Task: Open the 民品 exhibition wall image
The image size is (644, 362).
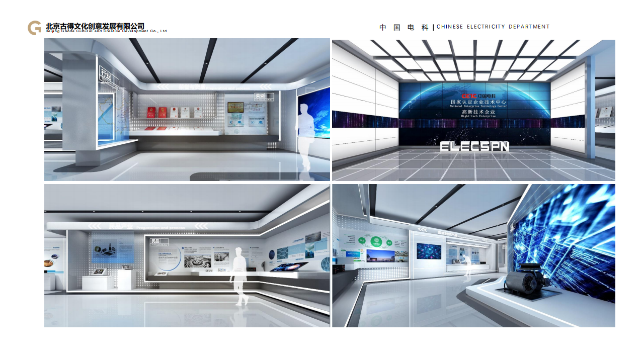Action: tap(187, 255)
